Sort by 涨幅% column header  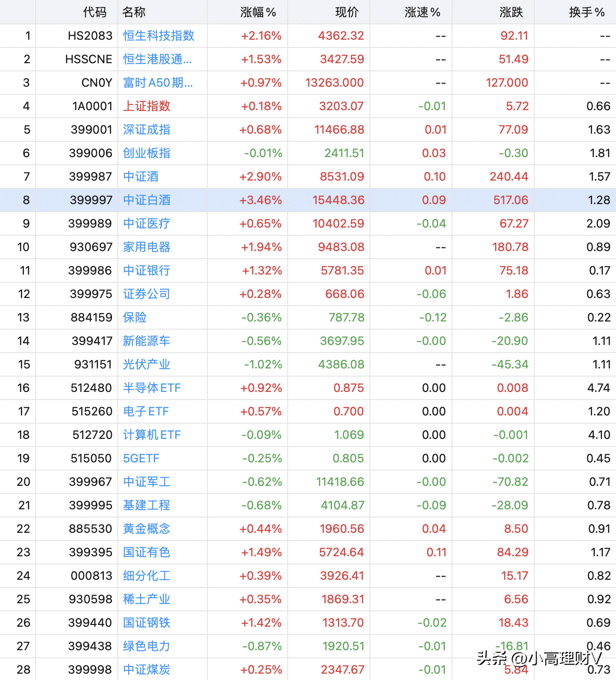(258, 12)
